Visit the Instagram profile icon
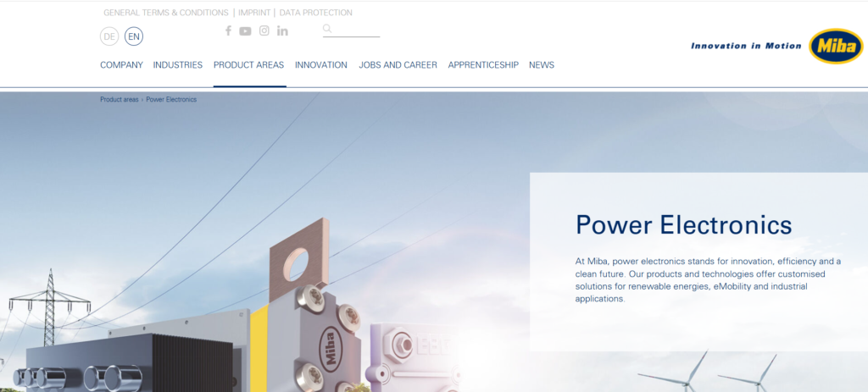 (264, 31)
